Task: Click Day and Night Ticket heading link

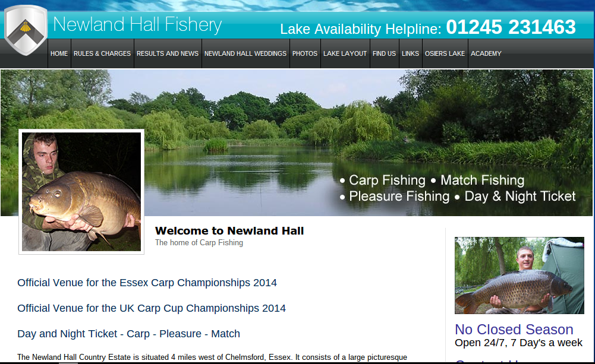Action: click(x=128, y=334)
